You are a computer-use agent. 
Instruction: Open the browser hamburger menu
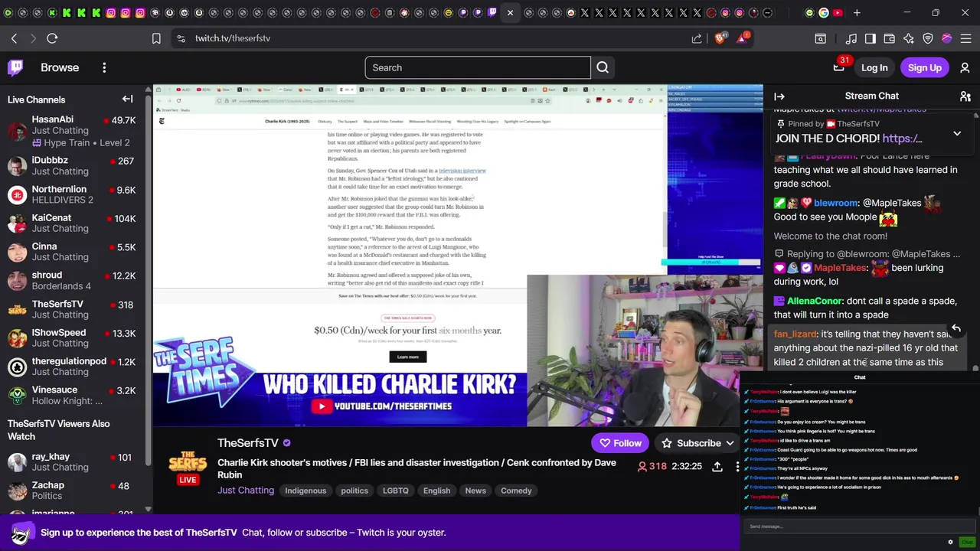[966, 38]
